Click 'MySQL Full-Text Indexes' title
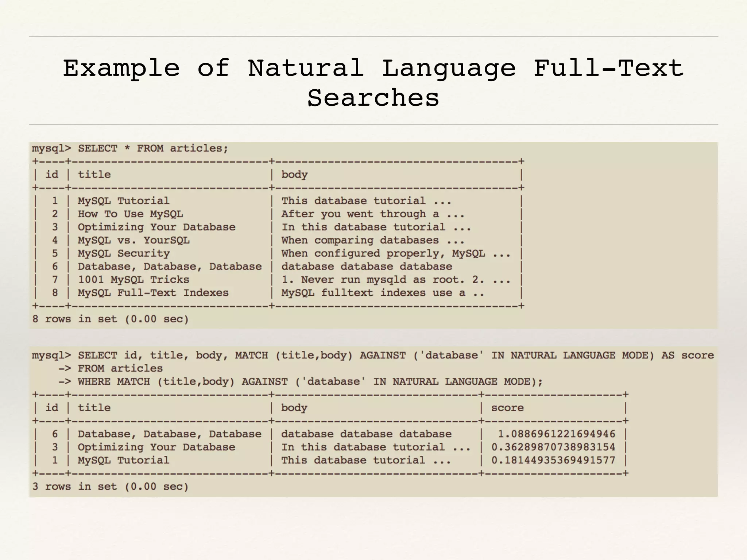This screenshot has width=747, height=560. tap(153, 293)
